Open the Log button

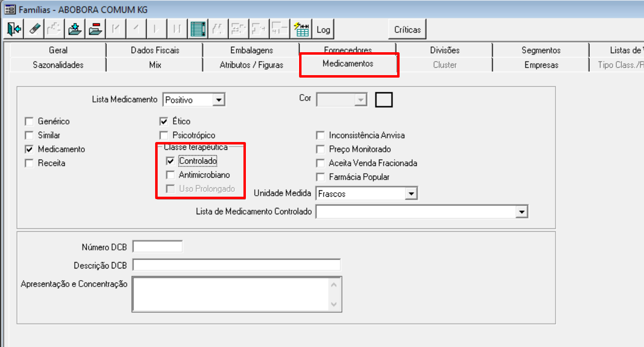323,29
